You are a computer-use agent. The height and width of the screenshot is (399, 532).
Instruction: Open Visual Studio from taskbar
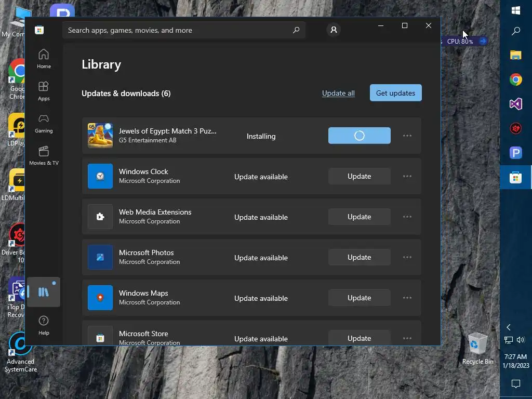[x=516, y=104]
